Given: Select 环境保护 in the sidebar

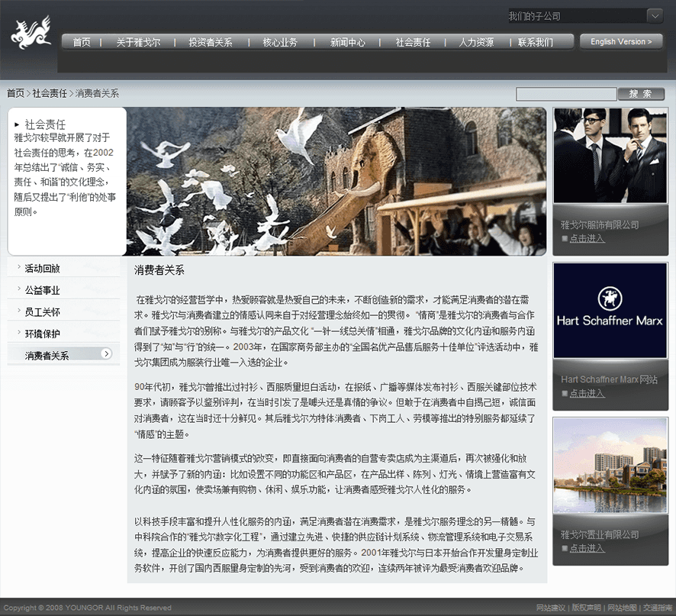Looking at the screenshot, I should point(42,334).
